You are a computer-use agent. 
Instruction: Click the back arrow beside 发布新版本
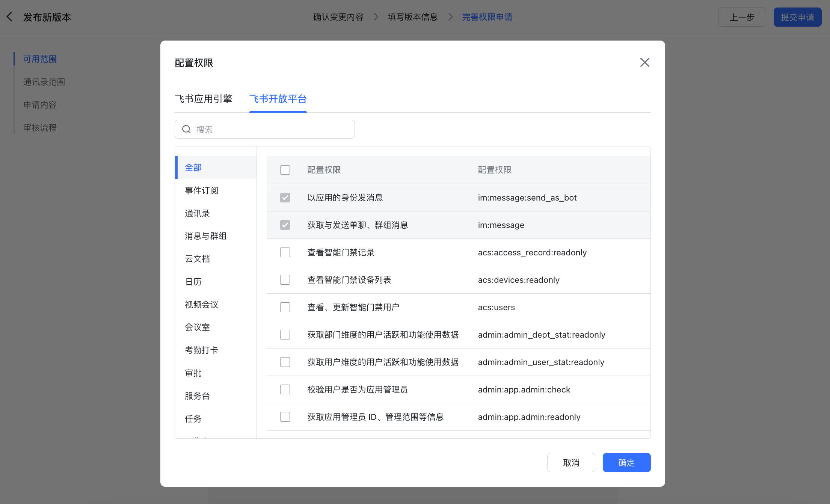(10, 17)
